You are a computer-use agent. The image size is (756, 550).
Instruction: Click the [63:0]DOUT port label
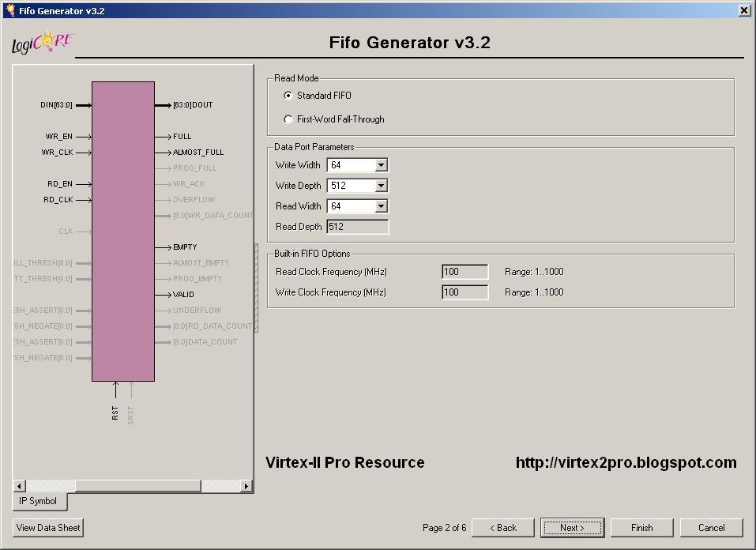193,104
